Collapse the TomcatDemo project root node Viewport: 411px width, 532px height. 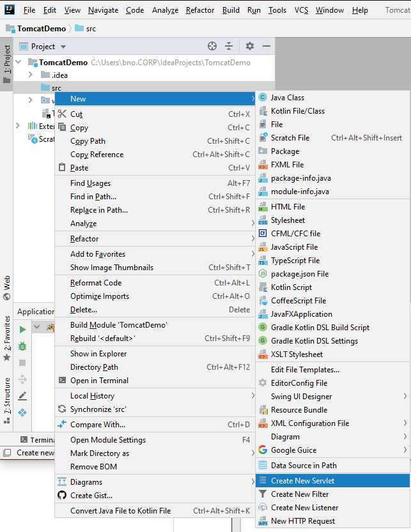[x=19, y=62]
